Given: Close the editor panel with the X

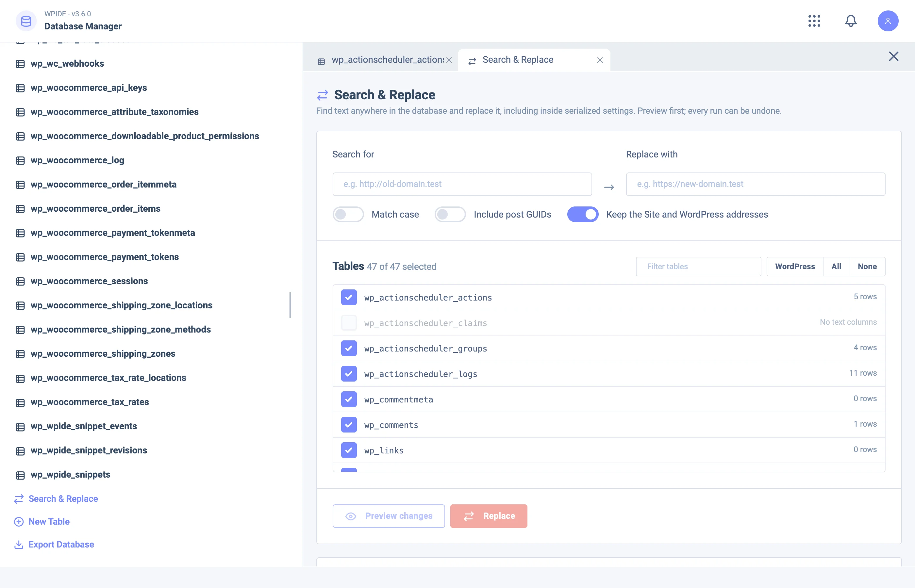Looking at the screenshot, I should 893,56.
